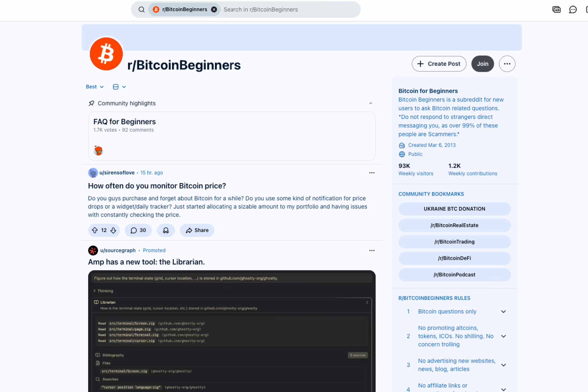Upvote the Bitcoin price monitoring post
This screenshot has height=392, width=588.
coord(94,230)
